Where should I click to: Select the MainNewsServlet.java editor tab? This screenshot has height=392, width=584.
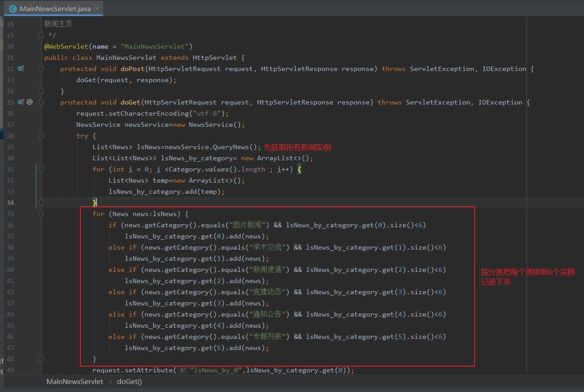click(54, 8)
